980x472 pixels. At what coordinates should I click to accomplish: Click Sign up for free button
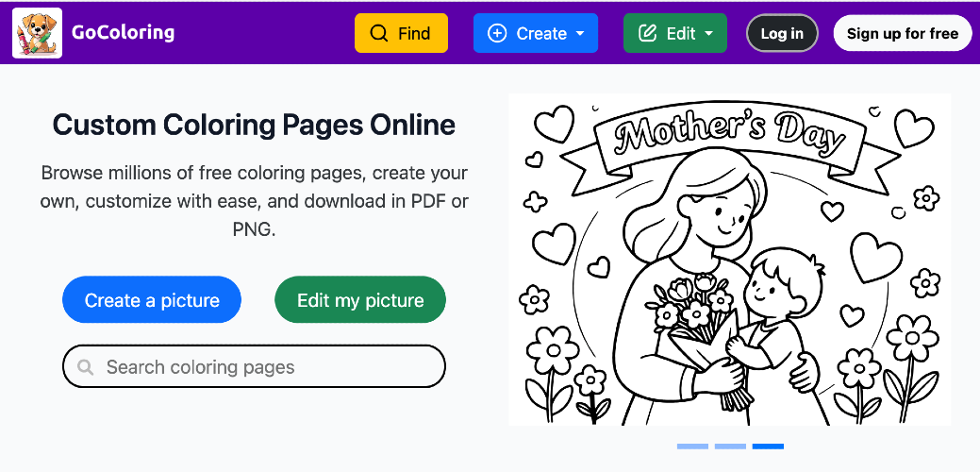(903, 33)
